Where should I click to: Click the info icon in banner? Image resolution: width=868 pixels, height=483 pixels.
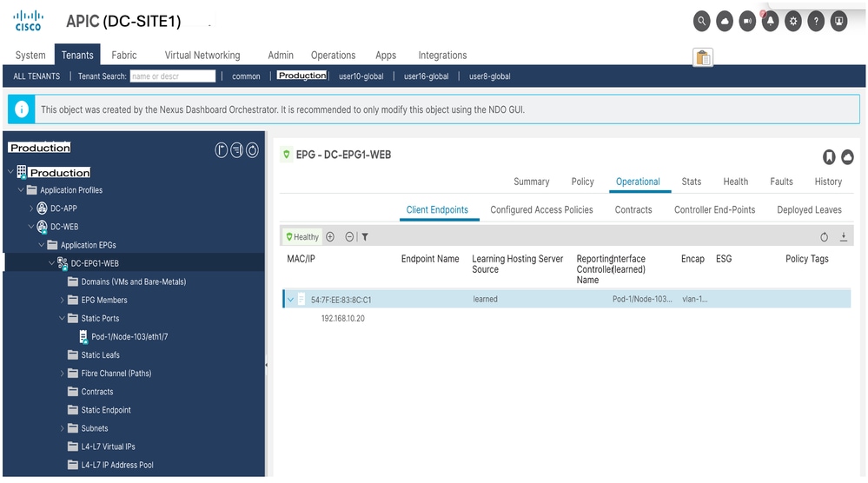pyautogui.click(x=22, y=109)
